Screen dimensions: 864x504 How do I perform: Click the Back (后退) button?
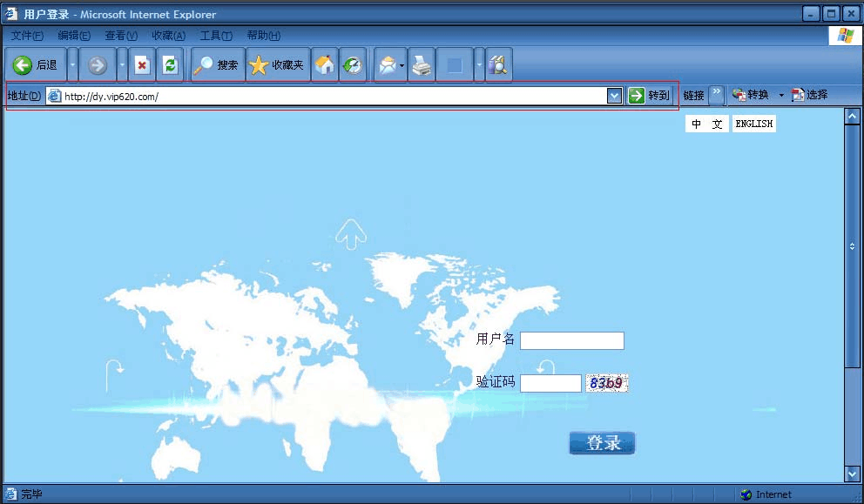(36, 65)
